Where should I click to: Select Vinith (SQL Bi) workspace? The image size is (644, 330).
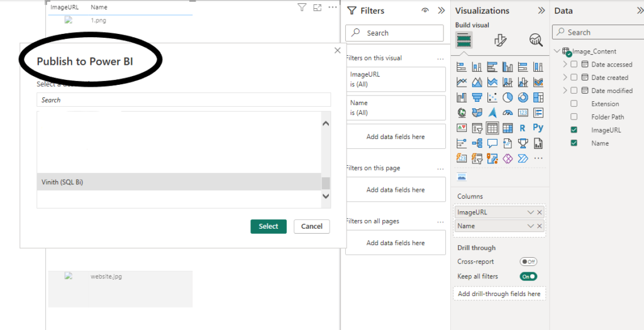coord(179,182)
